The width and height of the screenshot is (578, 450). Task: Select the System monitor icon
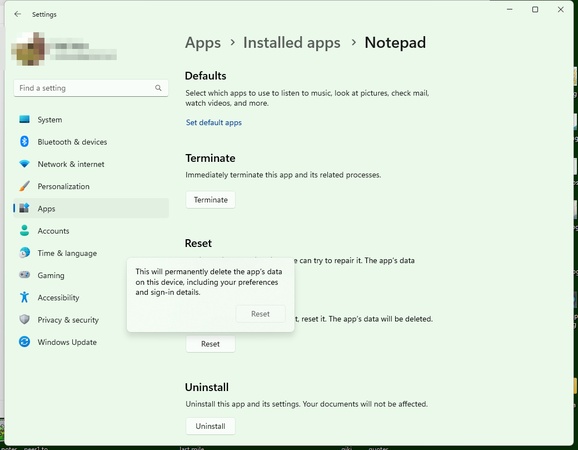tap(24, 119)
